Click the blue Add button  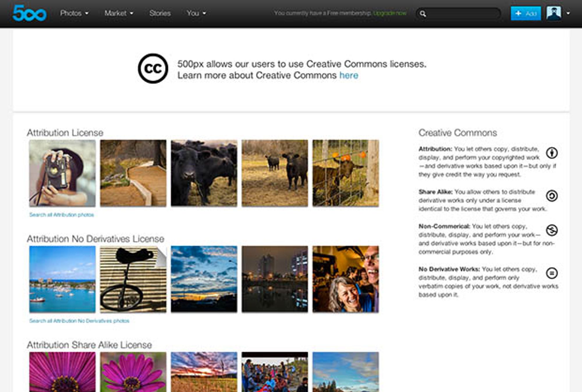[526, 13]
